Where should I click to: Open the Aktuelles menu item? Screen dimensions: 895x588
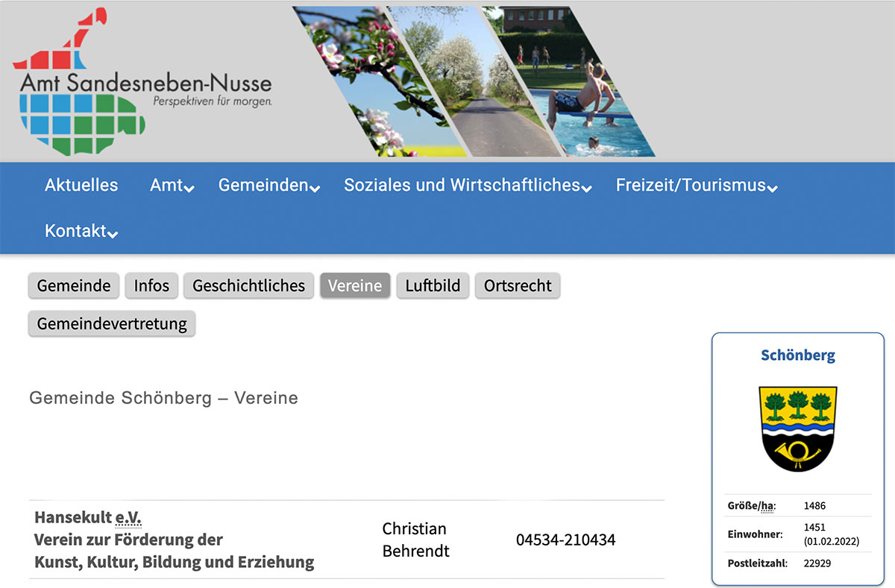[81, 185]
